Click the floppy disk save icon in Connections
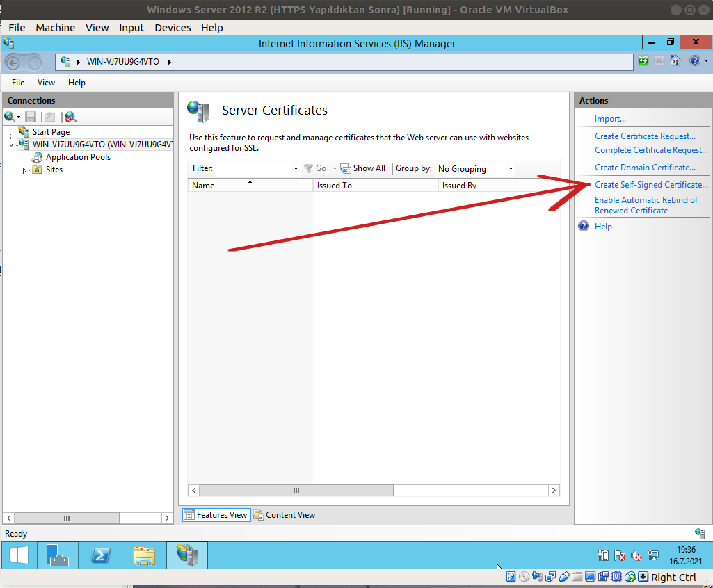The height and width of the screenshot is (588, 713). [31, 117]
